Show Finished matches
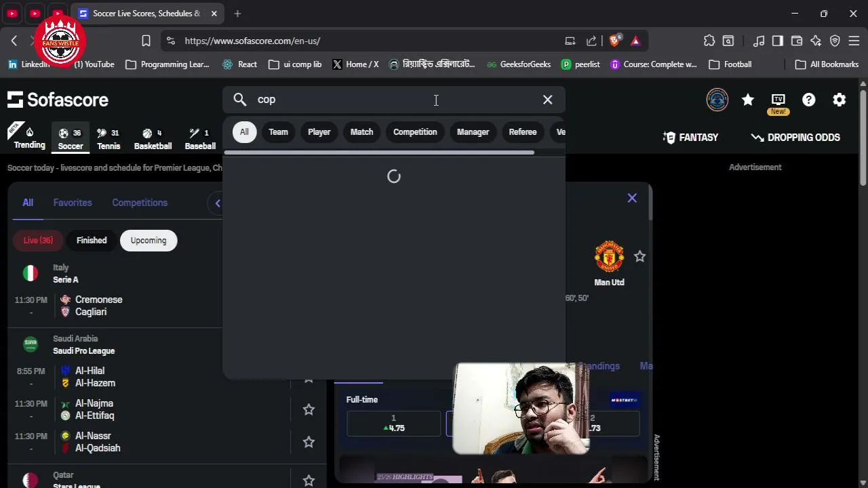 coord(92,241)
